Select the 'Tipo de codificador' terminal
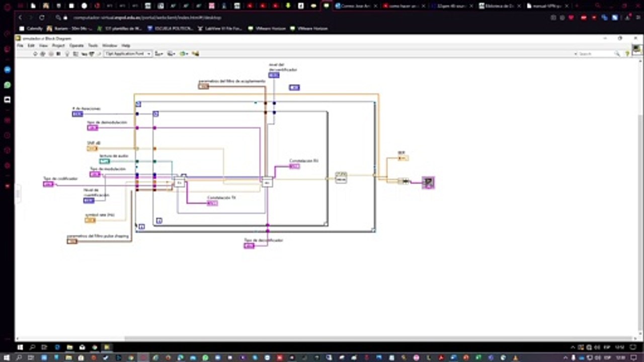644x362 pixels. [48, 184]
